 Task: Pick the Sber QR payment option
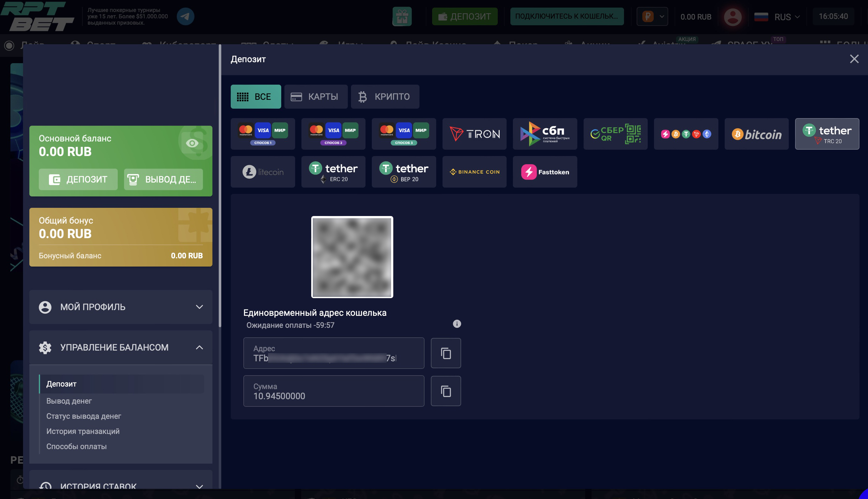(615, 134)
